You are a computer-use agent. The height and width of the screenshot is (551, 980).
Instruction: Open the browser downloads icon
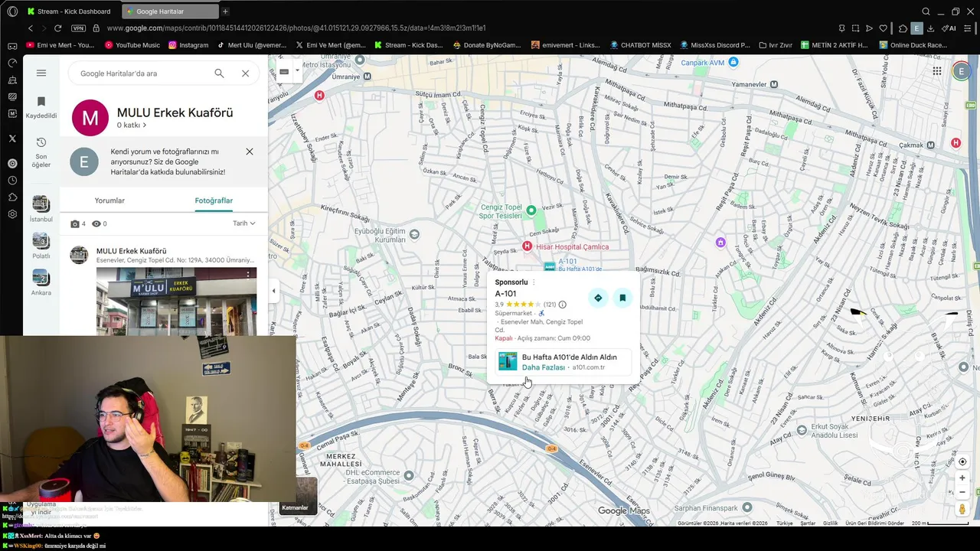coord(930,28)
